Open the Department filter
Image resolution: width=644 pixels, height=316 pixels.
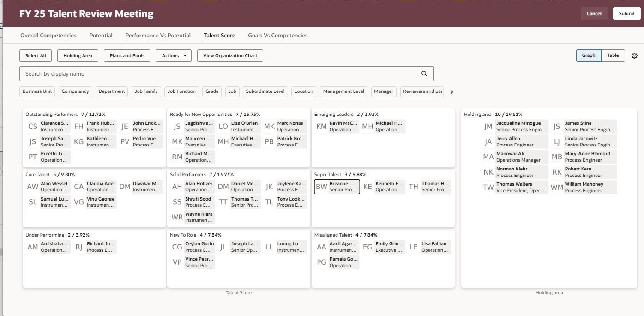(x=112, y=91)
